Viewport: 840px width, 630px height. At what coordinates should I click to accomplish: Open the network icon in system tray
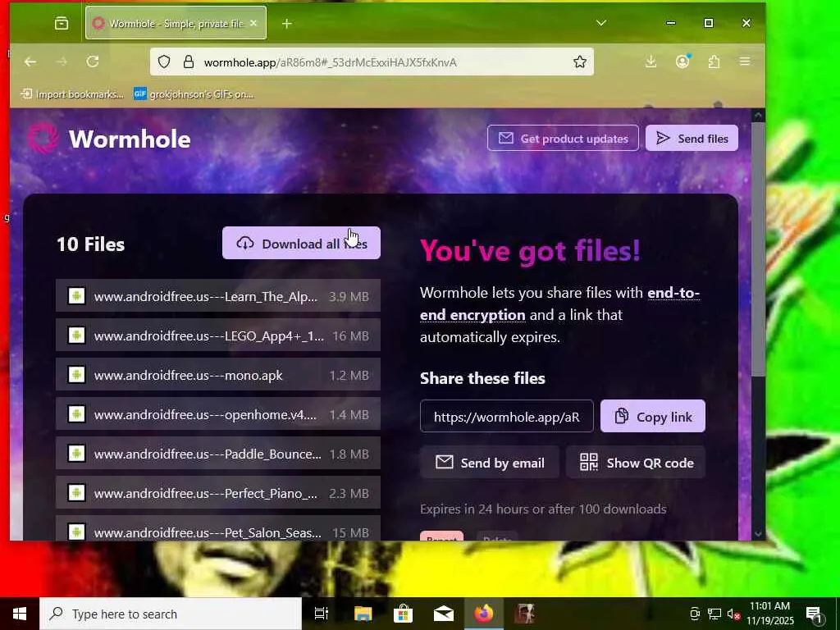point(714,614)
